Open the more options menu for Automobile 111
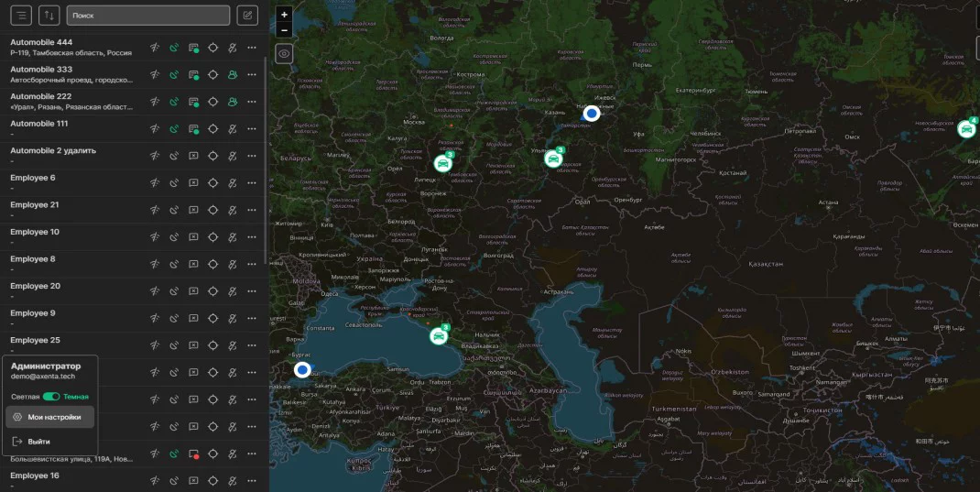 [252, 129]
